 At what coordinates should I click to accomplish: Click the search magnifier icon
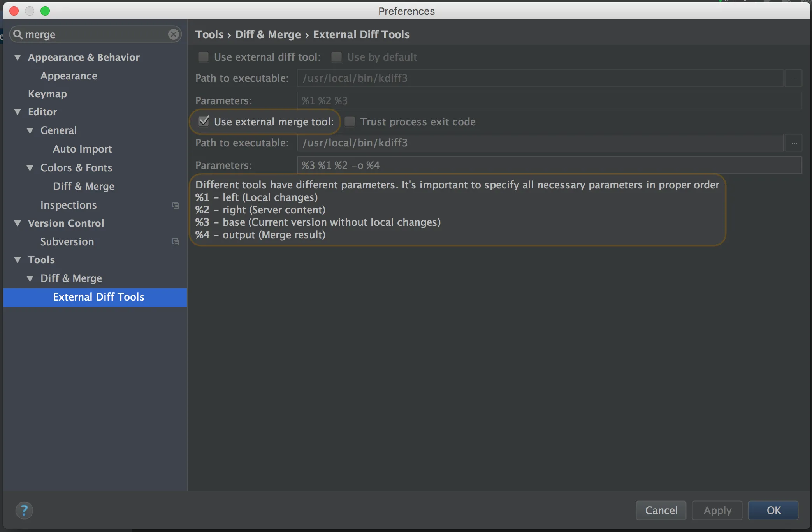[18, 34]
